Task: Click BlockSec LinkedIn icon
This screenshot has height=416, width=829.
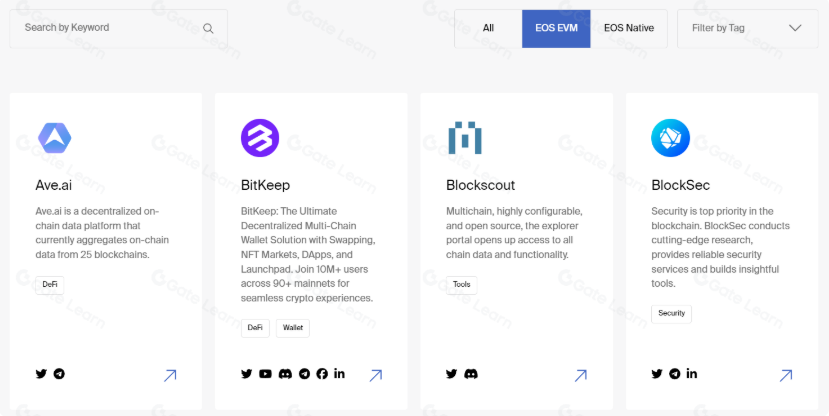Action: (692, 374)
